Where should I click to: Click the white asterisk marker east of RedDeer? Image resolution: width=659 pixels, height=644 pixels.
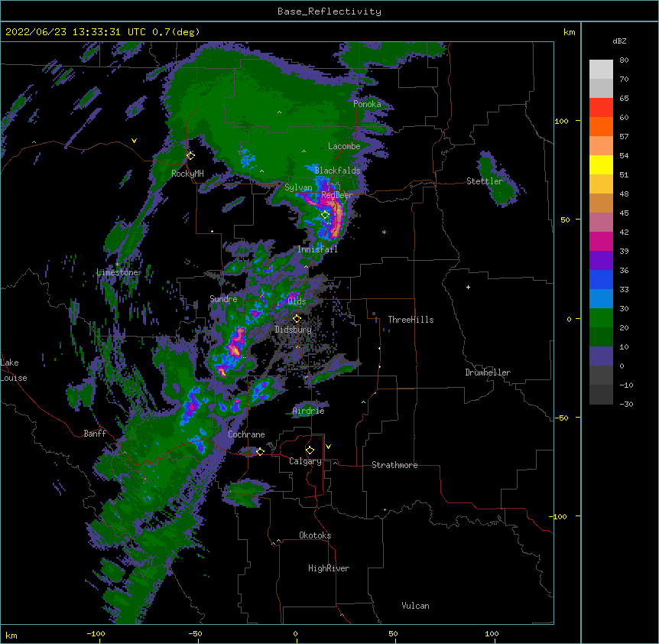pyautogui.click(x=384, y=232)
